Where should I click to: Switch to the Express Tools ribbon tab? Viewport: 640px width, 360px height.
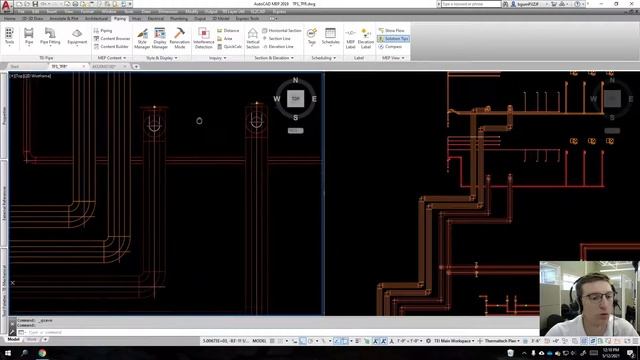247,19
